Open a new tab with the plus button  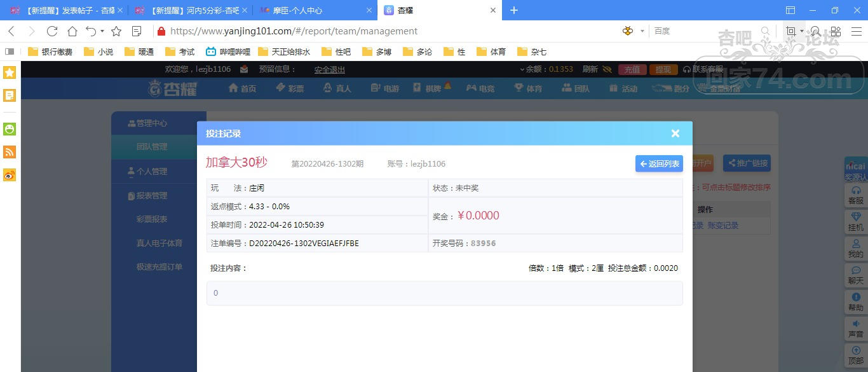(x=514, y=10)
